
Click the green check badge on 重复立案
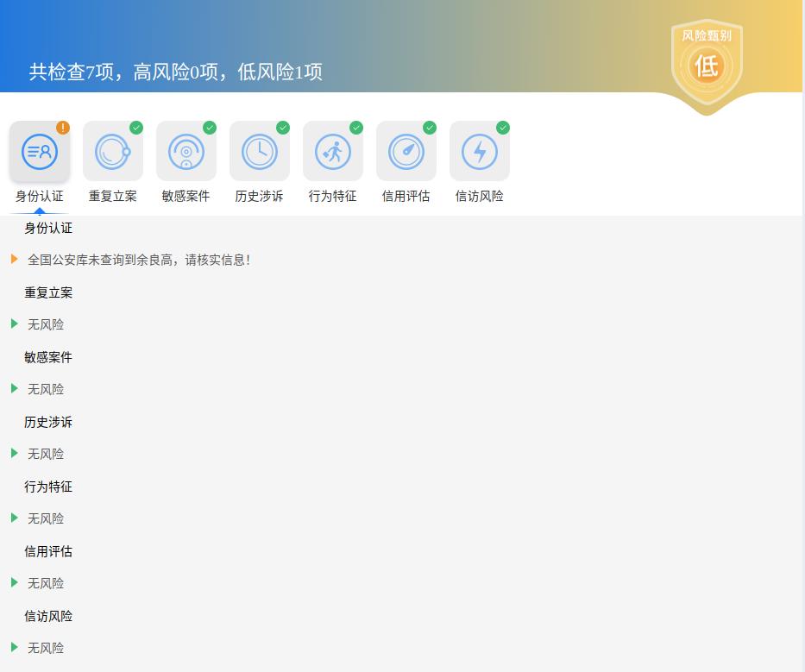[136, 128]
